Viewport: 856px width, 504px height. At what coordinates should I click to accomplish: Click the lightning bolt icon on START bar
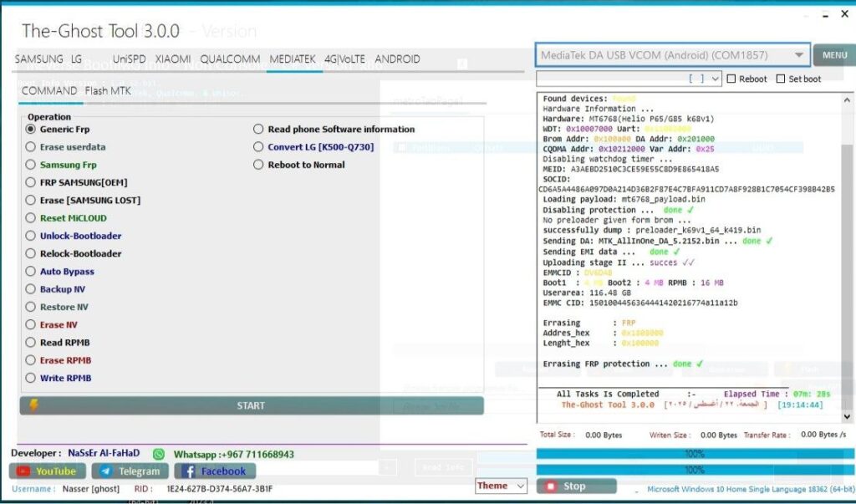point(33,405)
